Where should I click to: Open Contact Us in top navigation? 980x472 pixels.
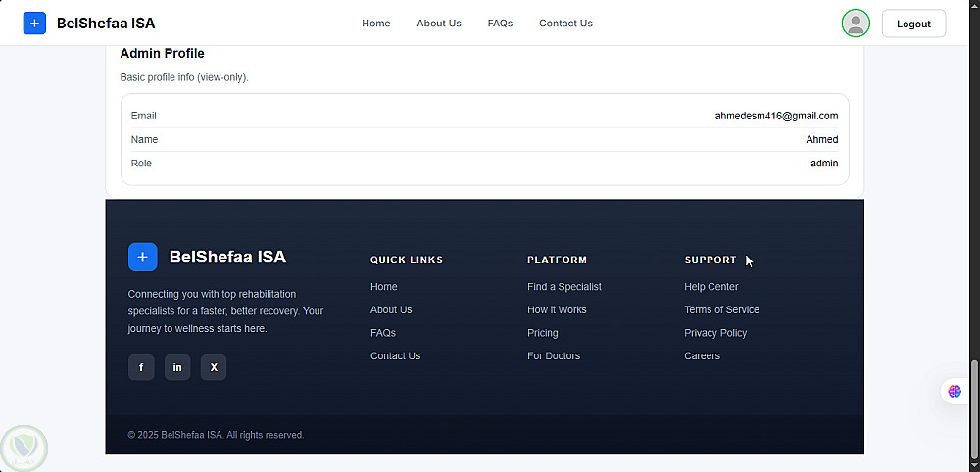pos(565,24)
